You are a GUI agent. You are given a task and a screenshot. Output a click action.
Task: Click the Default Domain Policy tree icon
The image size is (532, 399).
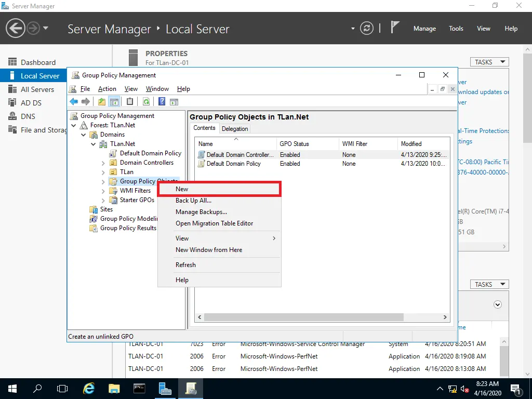113,153
